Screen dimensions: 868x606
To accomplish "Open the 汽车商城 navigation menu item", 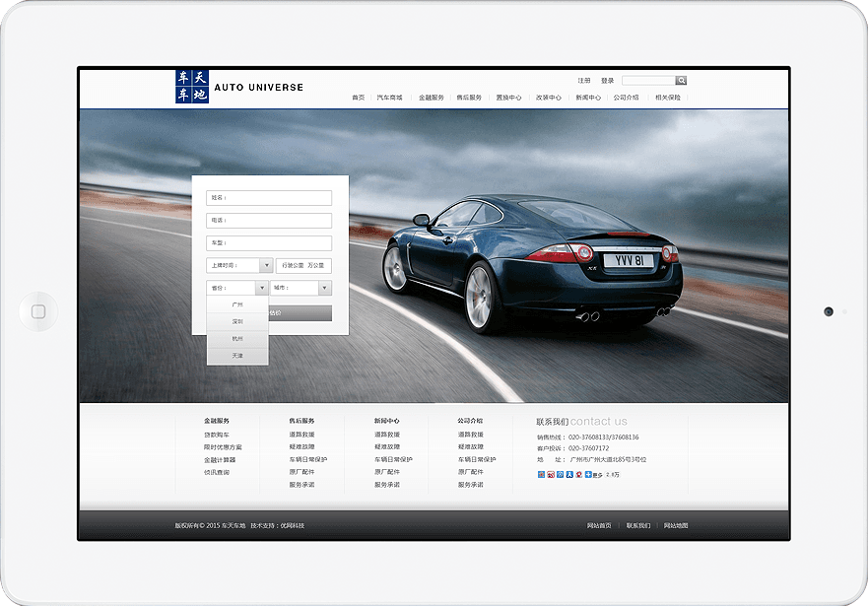I will pos(390,98).
